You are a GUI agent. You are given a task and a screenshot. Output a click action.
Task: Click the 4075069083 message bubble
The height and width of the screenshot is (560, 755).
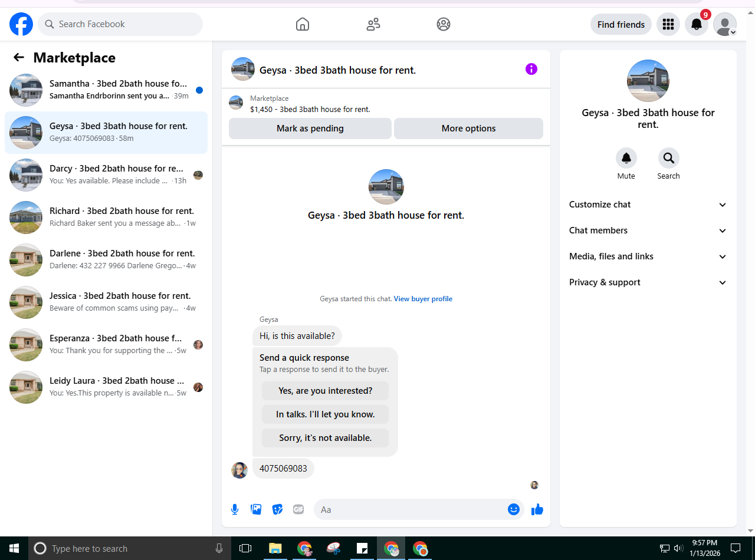pyautogui.click(x=283, y=469)
